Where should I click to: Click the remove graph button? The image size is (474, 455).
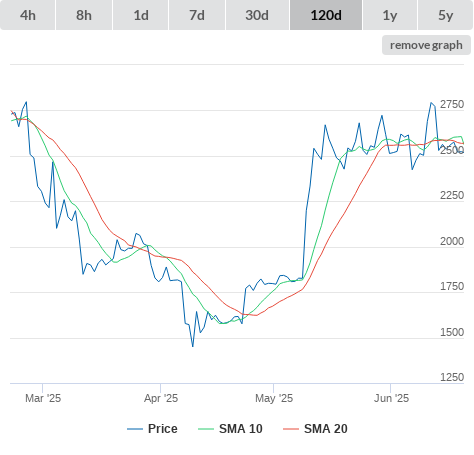426,45
